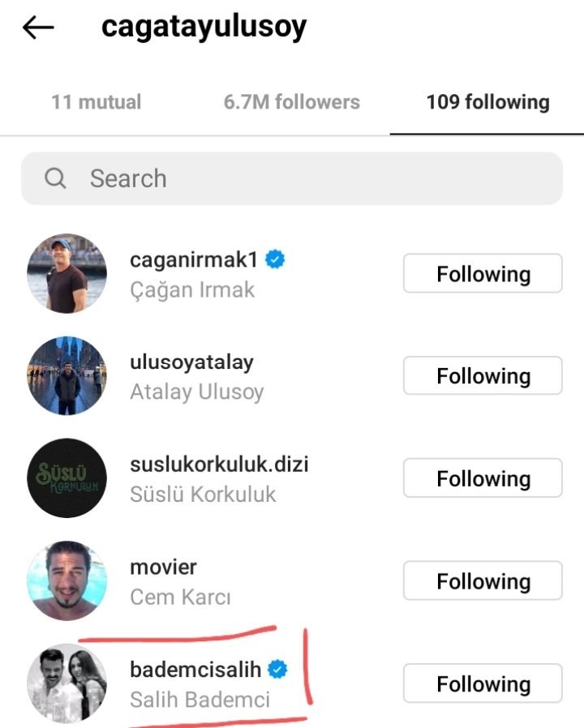This screenshot has width=584, height=728.
Task: Tap bademcisalih profile picture
Action: (67, 683)
